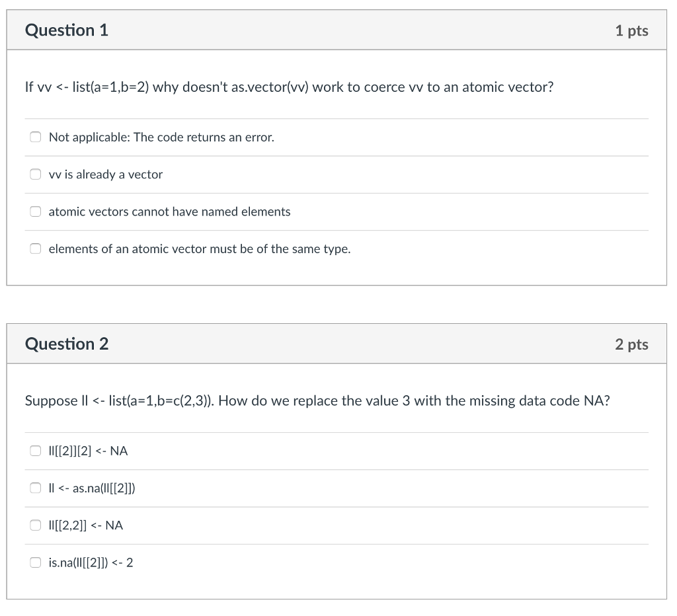Click the "1 pts" label on Question 1

click(632, 30)
